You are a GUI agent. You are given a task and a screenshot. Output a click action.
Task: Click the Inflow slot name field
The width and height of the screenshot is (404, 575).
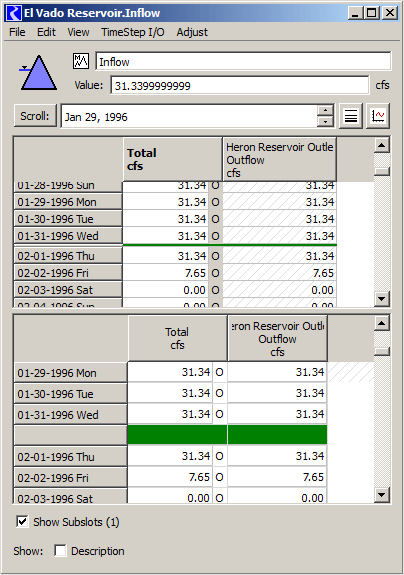tap(243, 61)
